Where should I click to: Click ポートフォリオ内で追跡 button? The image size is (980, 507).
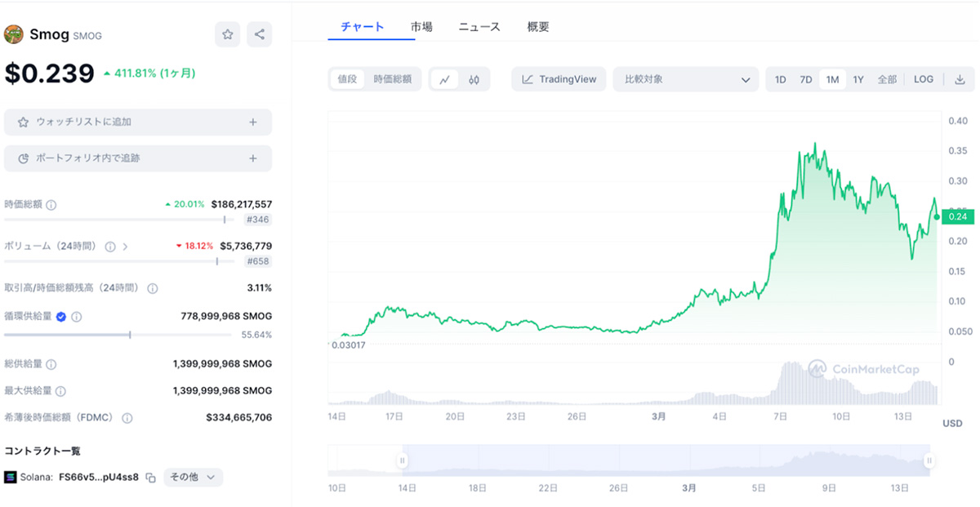pos(138,158)
